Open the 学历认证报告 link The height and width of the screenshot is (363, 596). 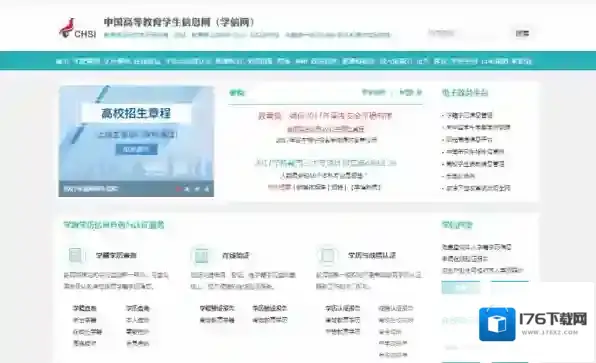click(342, 308)
